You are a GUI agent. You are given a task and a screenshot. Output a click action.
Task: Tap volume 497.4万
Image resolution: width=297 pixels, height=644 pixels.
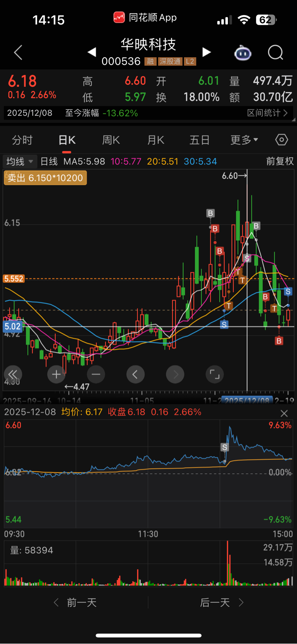[x=273, y=81]
